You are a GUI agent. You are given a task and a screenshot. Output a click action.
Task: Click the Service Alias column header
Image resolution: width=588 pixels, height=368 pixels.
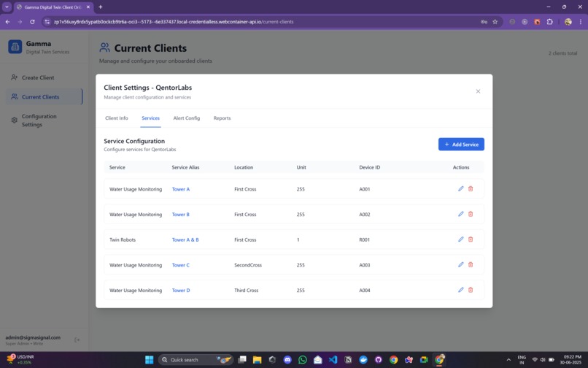tap(185, 167)
